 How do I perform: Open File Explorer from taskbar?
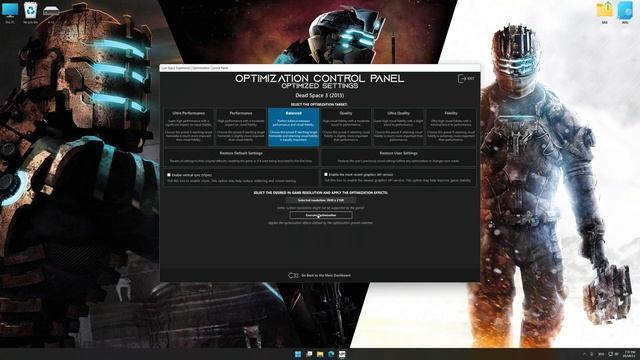[320, 354]
